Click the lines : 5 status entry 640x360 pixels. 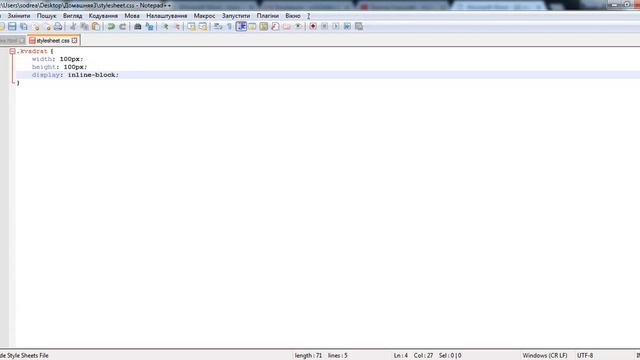[x=338, y=356]
